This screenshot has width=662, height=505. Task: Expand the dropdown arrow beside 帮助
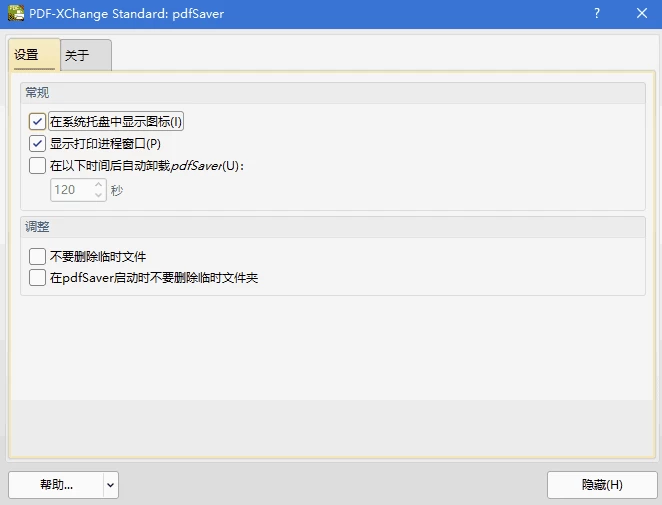110,485
